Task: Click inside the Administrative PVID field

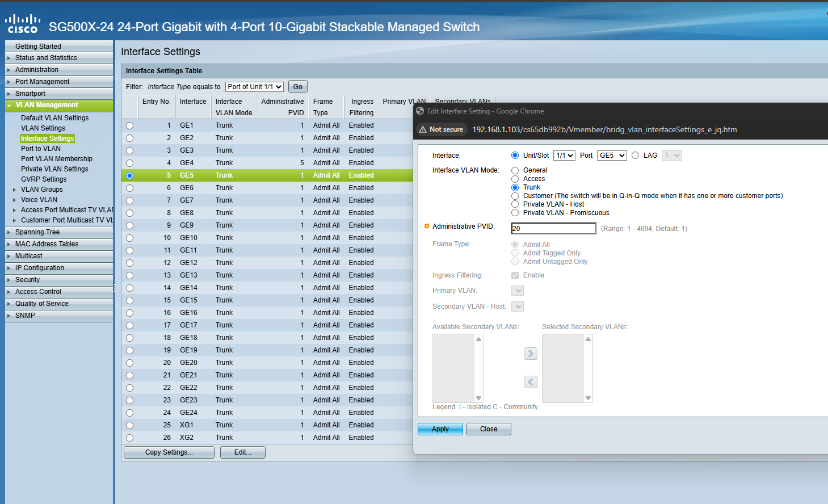Action: (553, 228)
